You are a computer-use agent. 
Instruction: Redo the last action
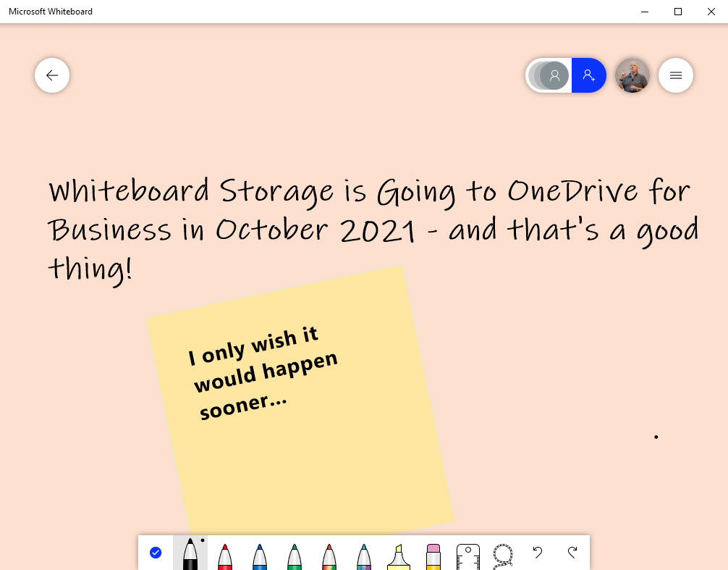572,553
